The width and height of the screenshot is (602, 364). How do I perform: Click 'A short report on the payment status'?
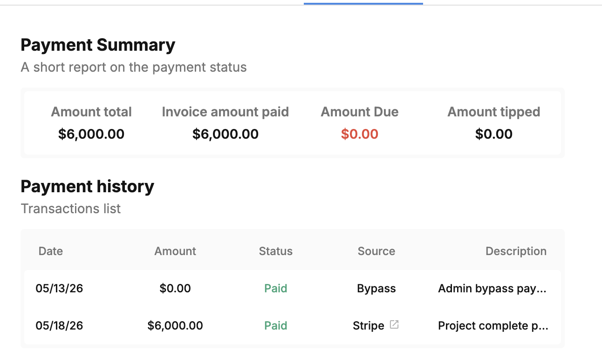(x=134, y=67)
